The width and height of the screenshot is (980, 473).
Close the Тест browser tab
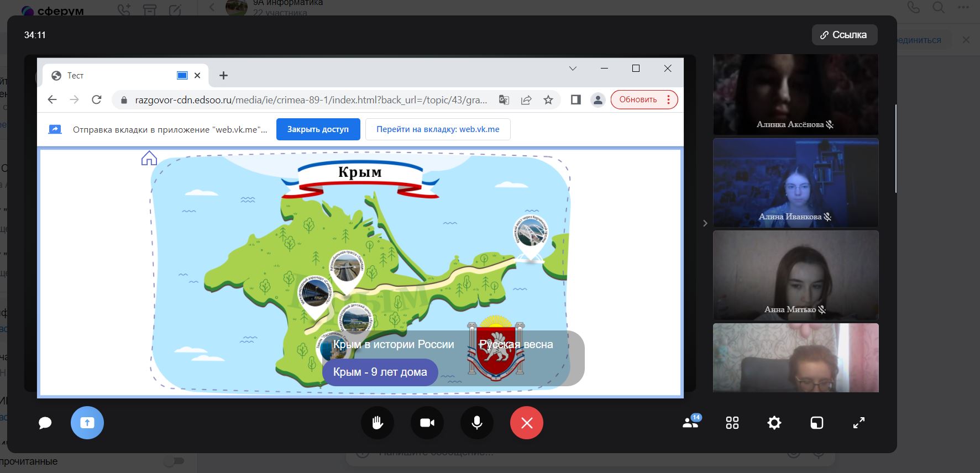click(197, 76)
